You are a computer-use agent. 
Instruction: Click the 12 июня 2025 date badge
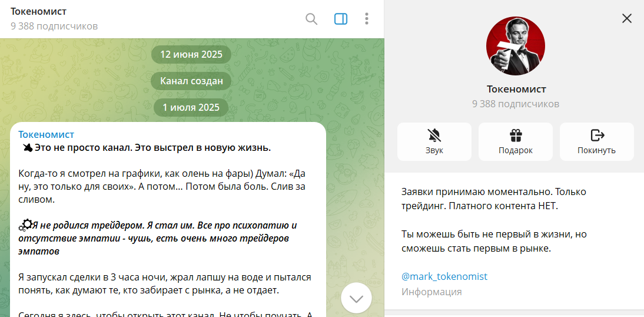(191, 54)
